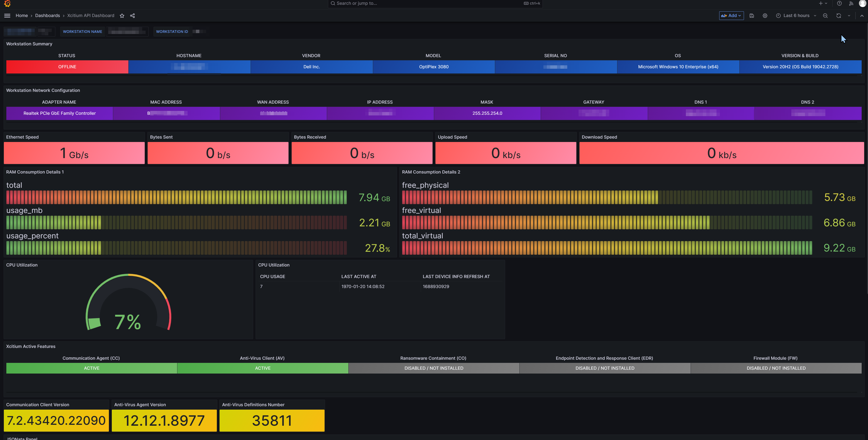The height and width of the screenshot is (440, 868).
Task: Open RAM Consumption Details 2 panel title
Action: click(x=431, y=172)
